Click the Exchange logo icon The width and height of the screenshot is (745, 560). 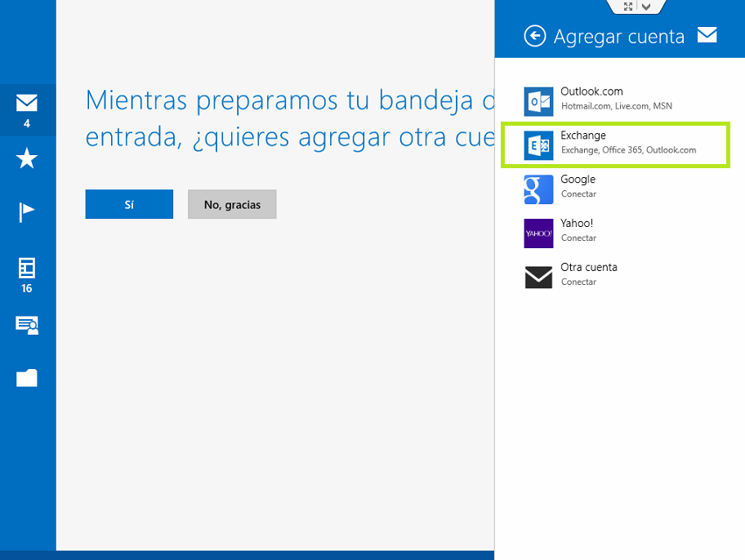click(x=539, y=145)
